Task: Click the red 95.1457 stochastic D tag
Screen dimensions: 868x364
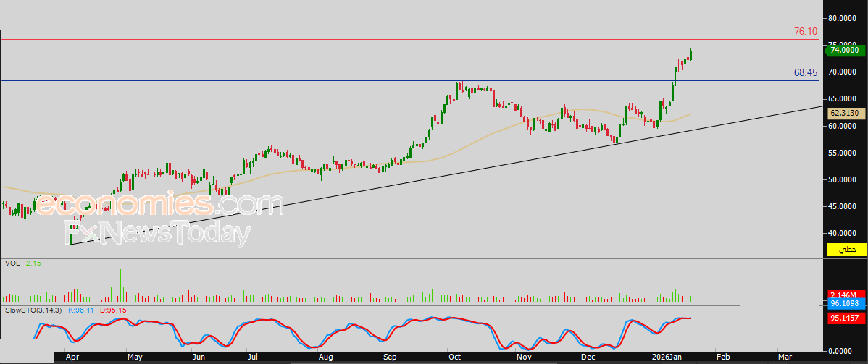Action: coord(846,317)
